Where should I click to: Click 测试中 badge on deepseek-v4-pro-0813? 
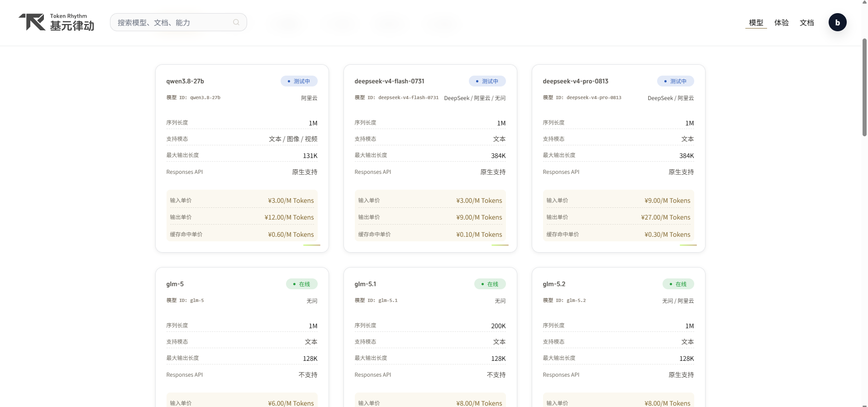coord(675,81)
